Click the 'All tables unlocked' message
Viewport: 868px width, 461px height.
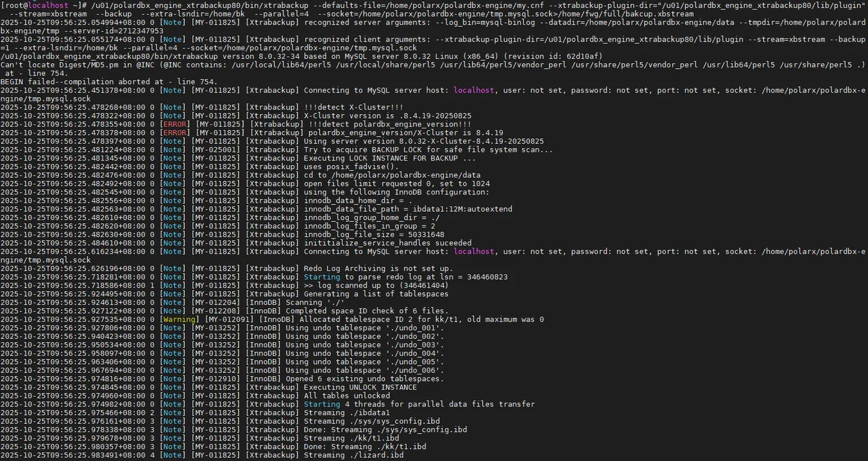point(347,395)
